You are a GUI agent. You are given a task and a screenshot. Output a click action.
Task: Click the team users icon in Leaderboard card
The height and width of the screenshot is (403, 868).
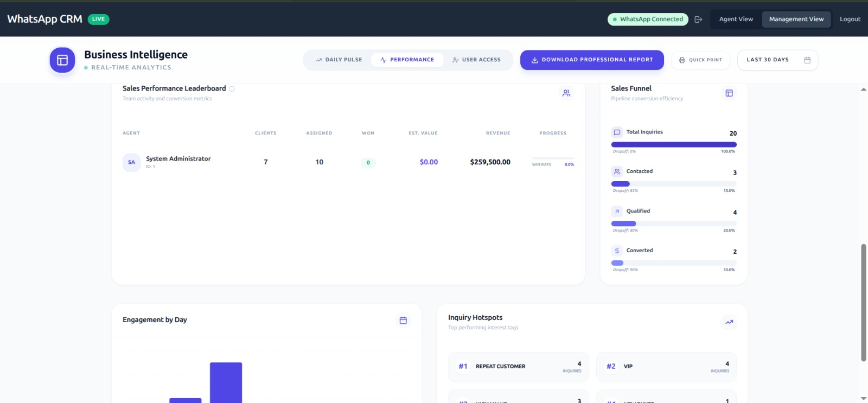[x=566, y=93]
